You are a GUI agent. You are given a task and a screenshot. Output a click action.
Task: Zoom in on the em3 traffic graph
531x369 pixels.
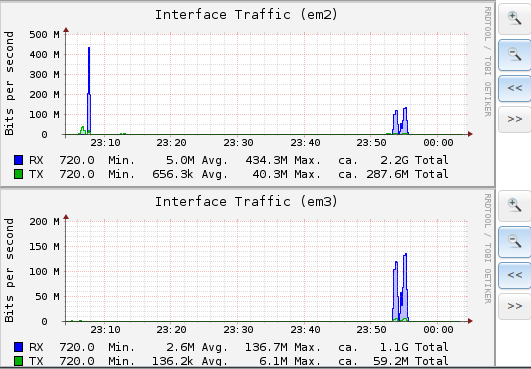point(514,205)
